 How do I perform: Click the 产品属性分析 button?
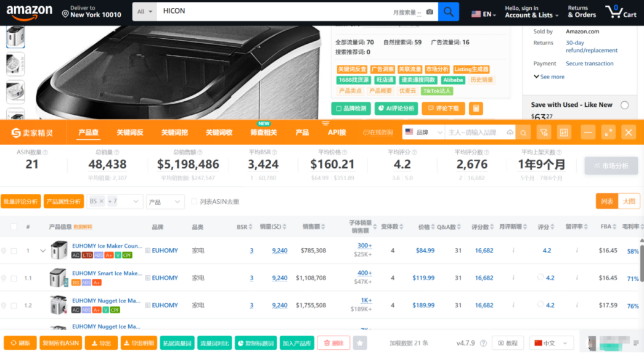click(63, 202)
